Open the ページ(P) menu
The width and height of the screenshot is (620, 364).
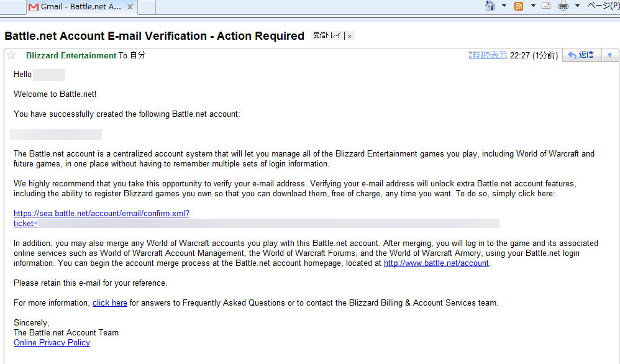pos(603,6)
